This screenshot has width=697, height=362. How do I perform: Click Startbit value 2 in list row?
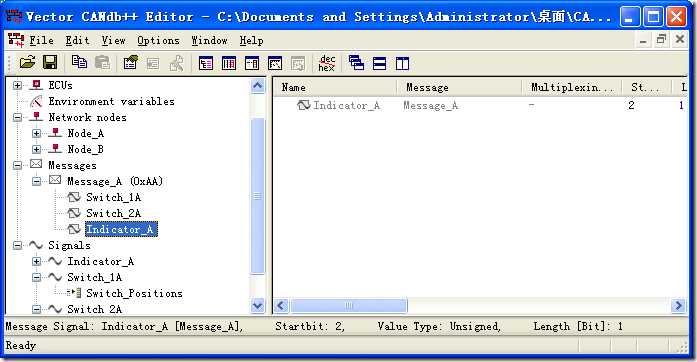pos(631,105)
